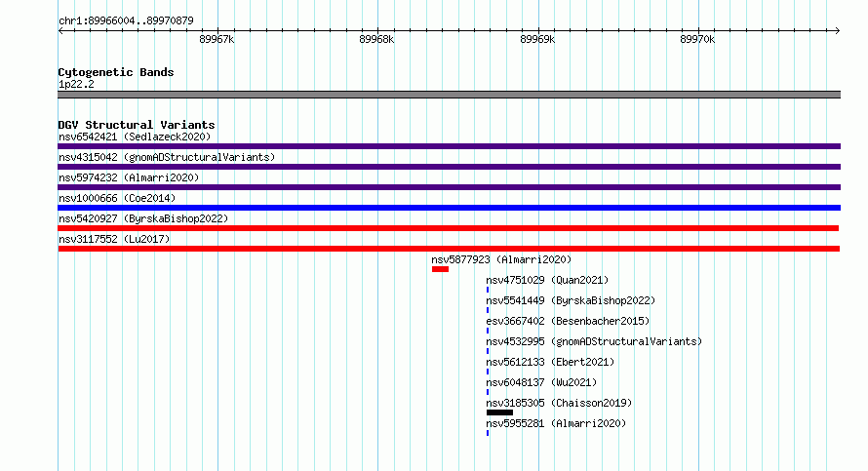Select the nsv6542421 purple variant bar
Viewport: 868px width, 471px height.
449,146
